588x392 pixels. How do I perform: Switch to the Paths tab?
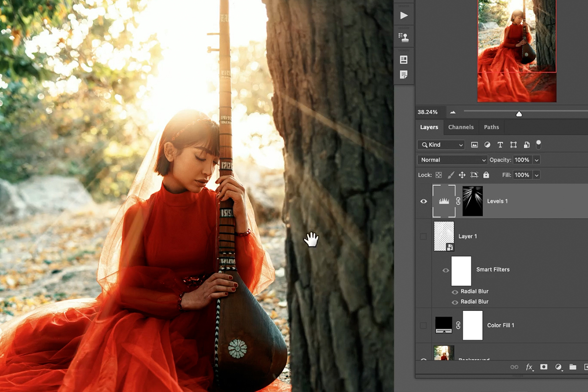pos(491,127)
